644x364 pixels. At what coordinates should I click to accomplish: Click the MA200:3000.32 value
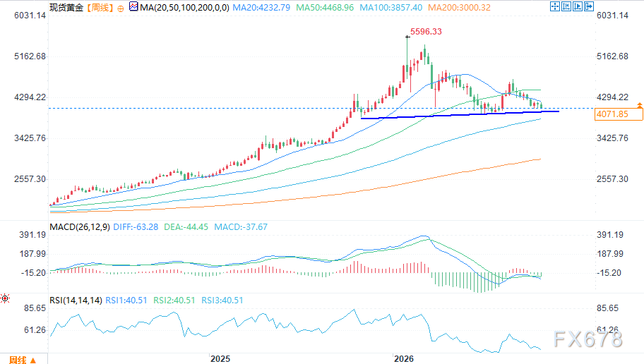(x=459, y=7)
